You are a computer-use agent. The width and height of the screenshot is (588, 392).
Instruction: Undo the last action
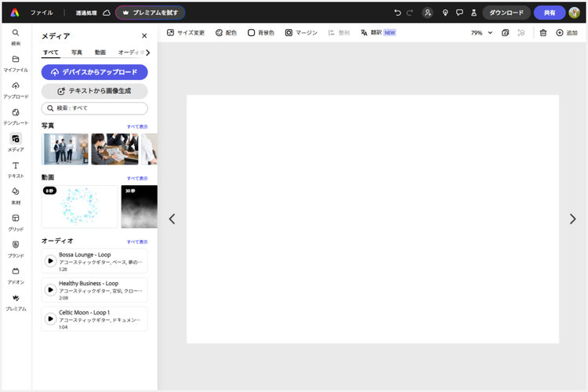pos(397,13)
